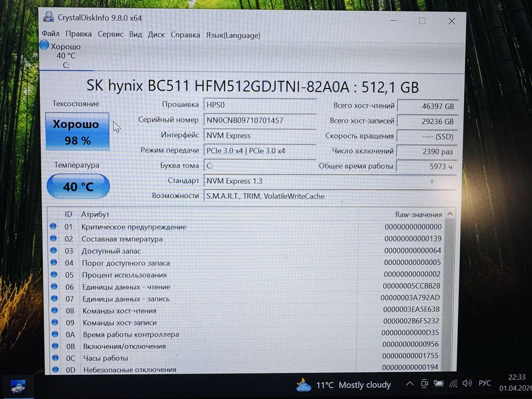Click the Стандарт field NVM Express 1.3
Screen dimensions: 532x399
pyautogui.click(x=330, y=181)
